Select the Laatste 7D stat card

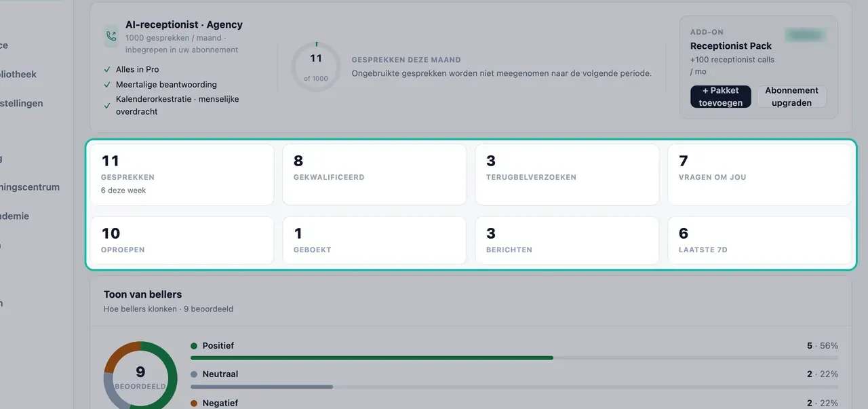click(x=759, y=240)
